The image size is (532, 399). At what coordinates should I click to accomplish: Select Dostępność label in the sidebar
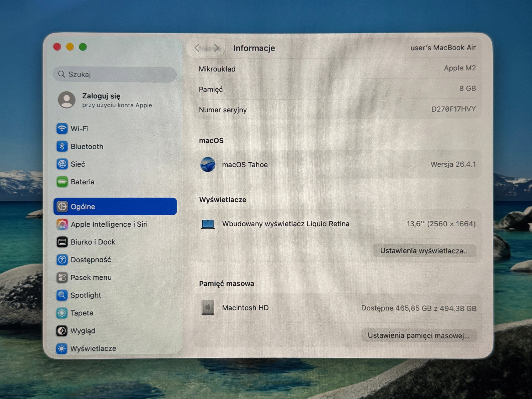tap(91, 260)
